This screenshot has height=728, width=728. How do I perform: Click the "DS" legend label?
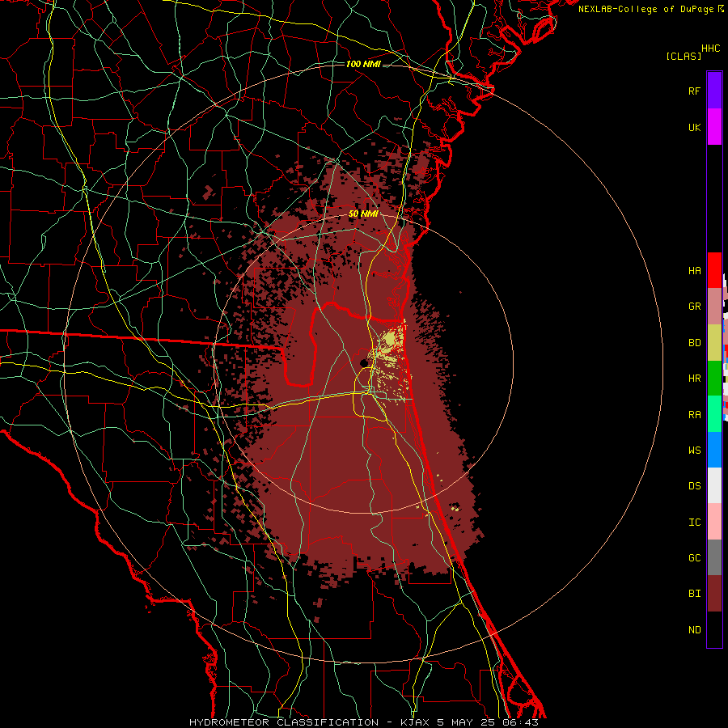point(694,486)
